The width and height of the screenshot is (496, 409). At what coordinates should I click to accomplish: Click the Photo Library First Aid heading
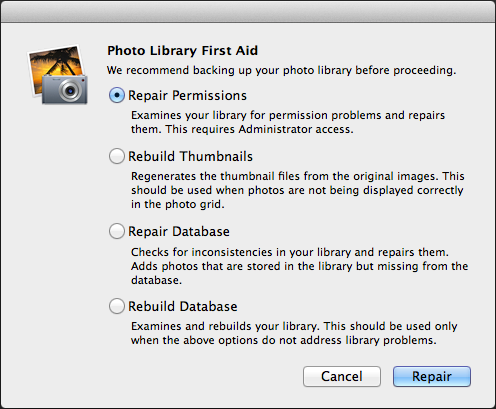coord(182,51)
